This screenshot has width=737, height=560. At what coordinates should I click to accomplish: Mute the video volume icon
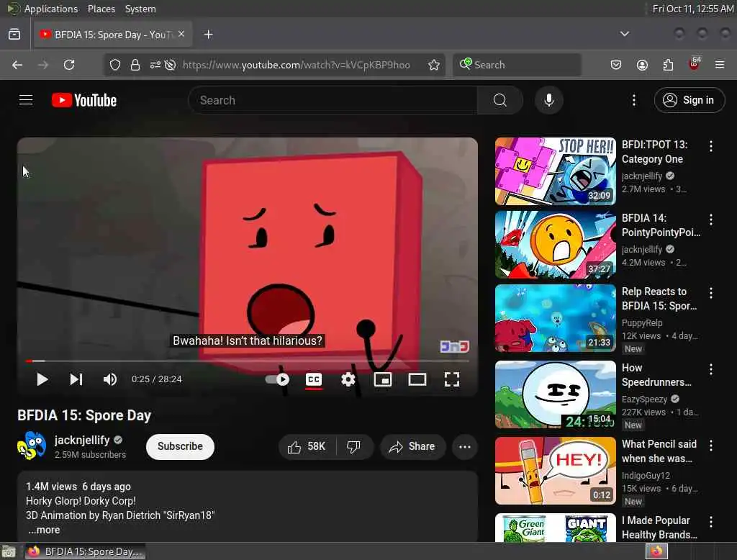coord(110,379)
